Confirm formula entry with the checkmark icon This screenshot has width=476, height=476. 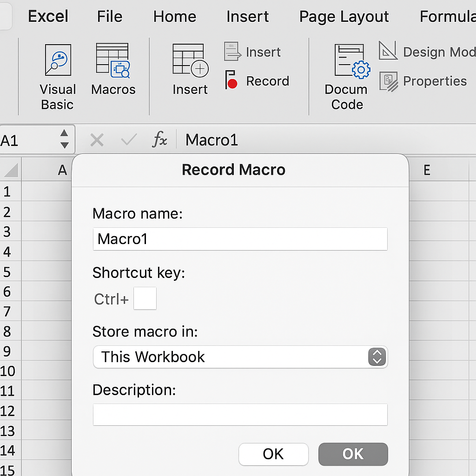[x=129, y=139]
